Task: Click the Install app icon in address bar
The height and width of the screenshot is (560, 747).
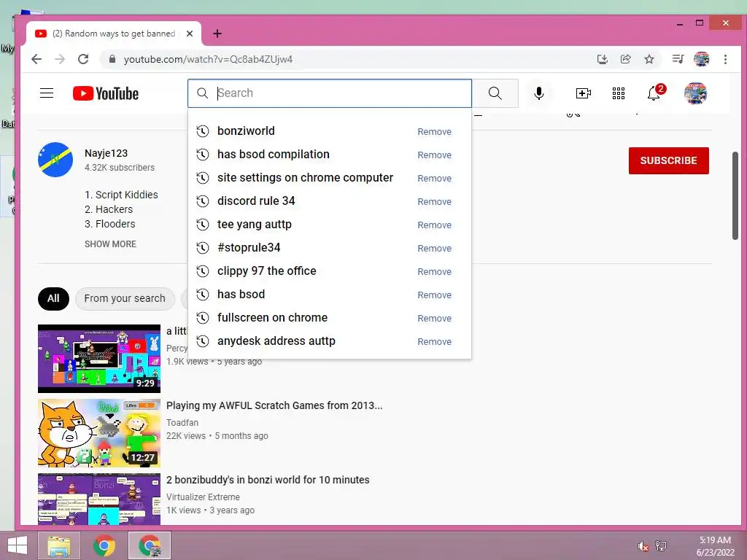Action: pos(602,59)
